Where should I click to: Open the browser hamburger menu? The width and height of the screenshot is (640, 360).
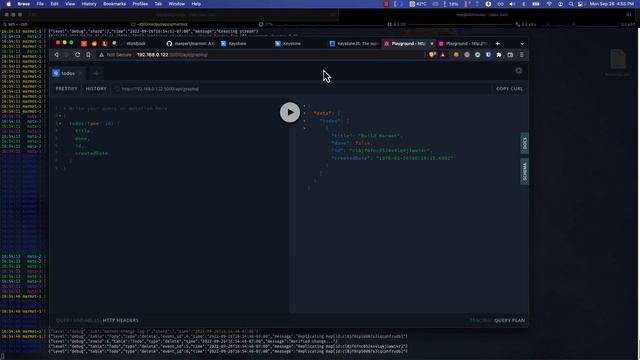(x=522, y=55)
